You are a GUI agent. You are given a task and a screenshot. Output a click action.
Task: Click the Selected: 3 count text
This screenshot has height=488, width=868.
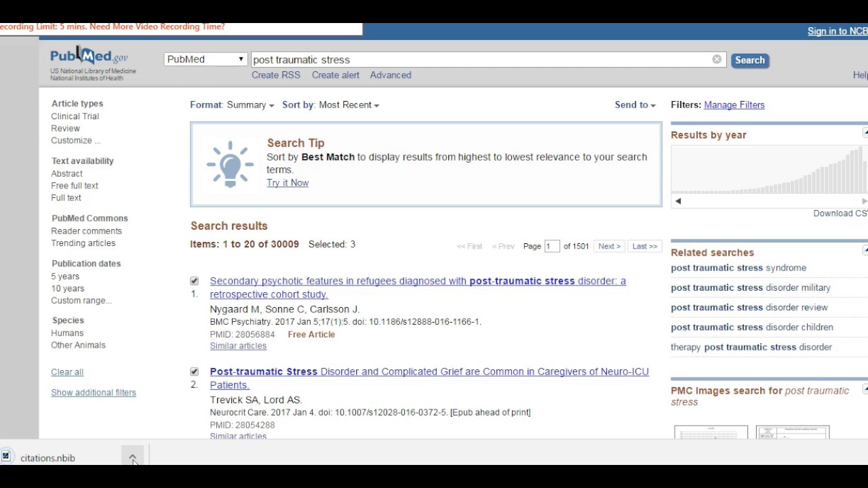[x=332, y=245]
